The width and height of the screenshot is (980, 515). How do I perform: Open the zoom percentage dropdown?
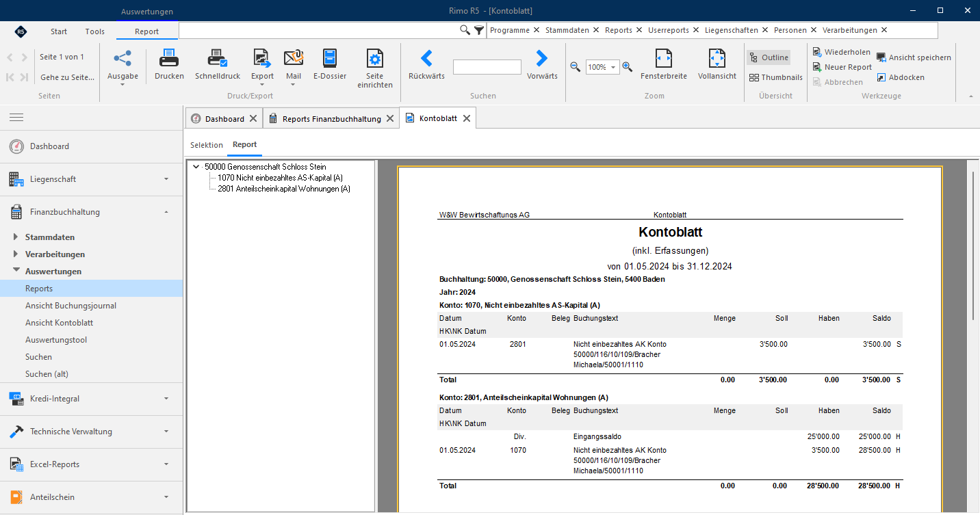coord(614,67)
